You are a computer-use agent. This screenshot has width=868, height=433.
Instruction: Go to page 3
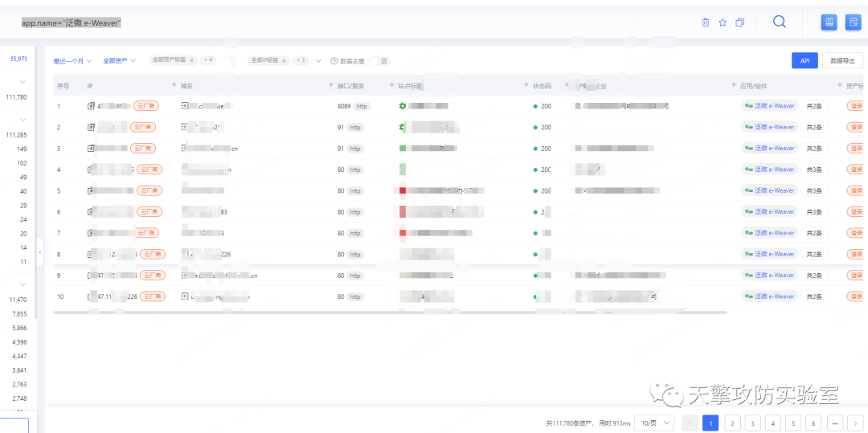point(752,423)
